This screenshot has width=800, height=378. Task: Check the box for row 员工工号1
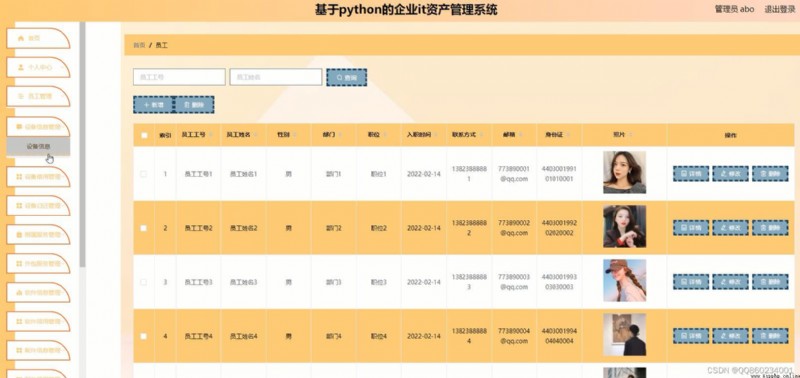[x=144, y=174]
